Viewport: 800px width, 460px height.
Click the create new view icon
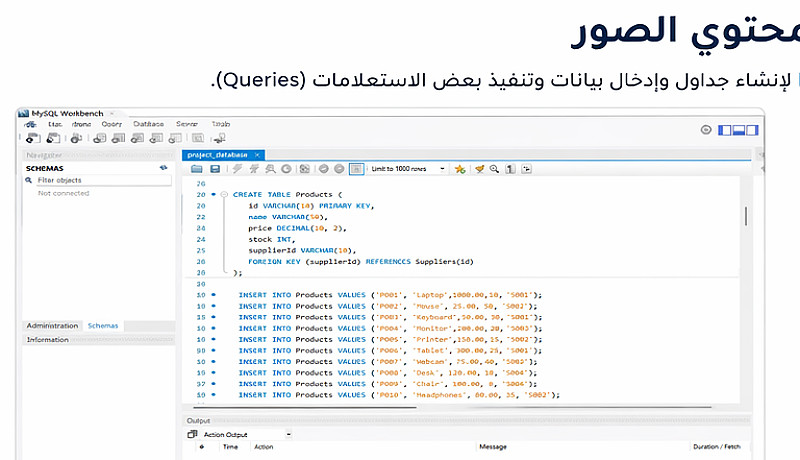coord(137,138)
